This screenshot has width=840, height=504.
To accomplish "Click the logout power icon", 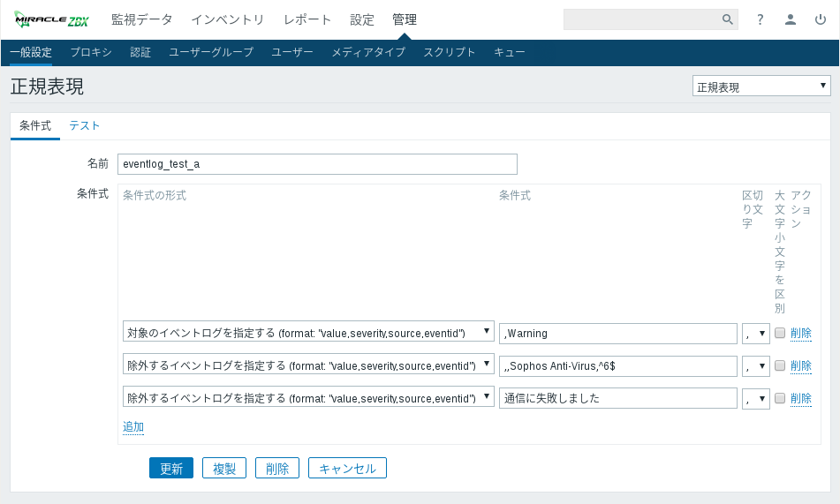I will tap(821, 19).
